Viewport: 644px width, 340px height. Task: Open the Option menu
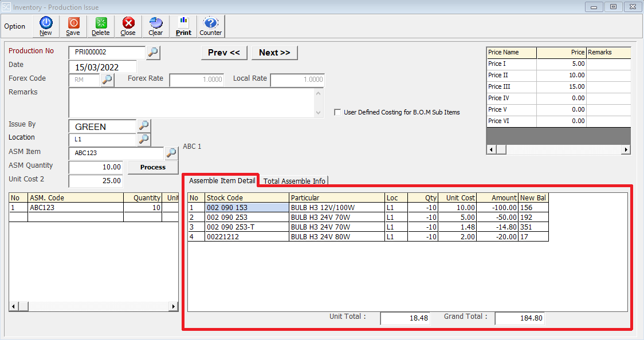pyautogui.click(x=15, y=26)
